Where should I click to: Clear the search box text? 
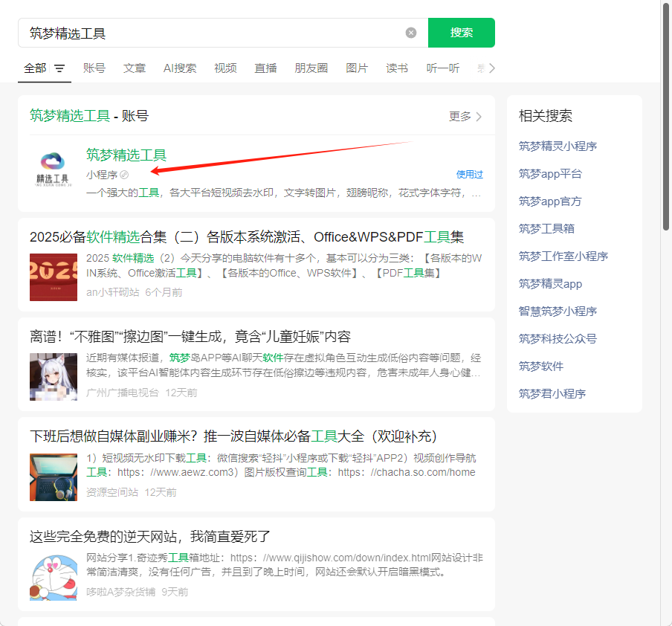pyautogui.click(x=410, y=33)
